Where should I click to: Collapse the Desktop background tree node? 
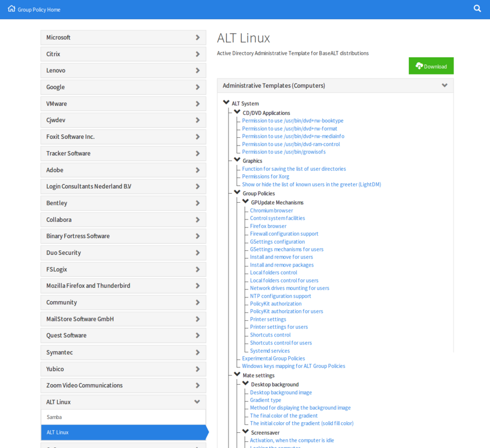point(246,384)
